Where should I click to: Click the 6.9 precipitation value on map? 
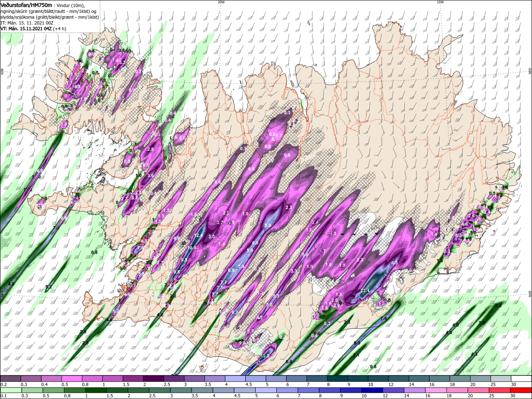[x=232, y=270]
